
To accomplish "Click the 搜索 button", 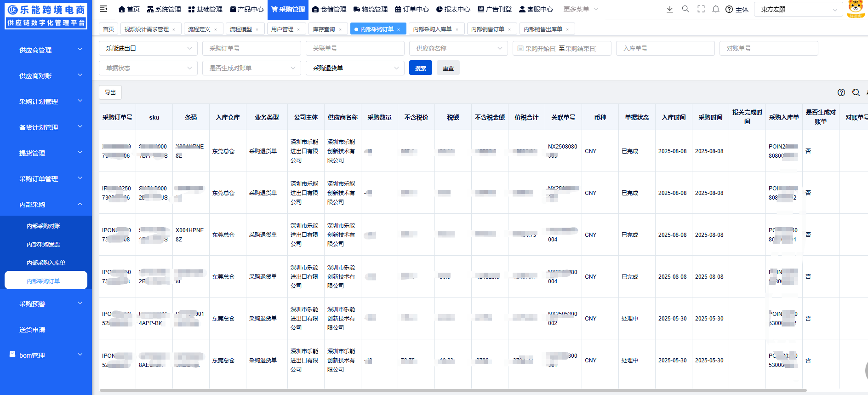I will pyautogui.click(x=420, y=68).
